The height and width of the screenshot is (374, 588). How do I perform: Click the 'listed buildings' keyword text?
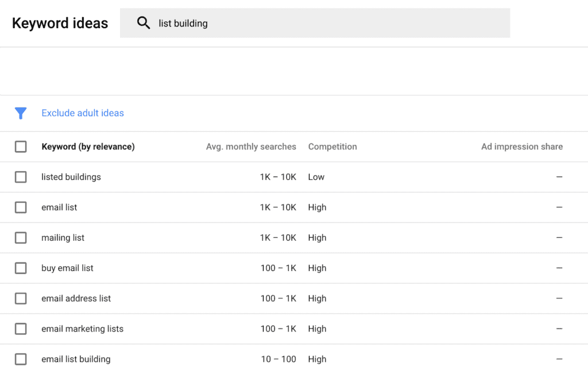pyautogui.click(x=71, y=177)
